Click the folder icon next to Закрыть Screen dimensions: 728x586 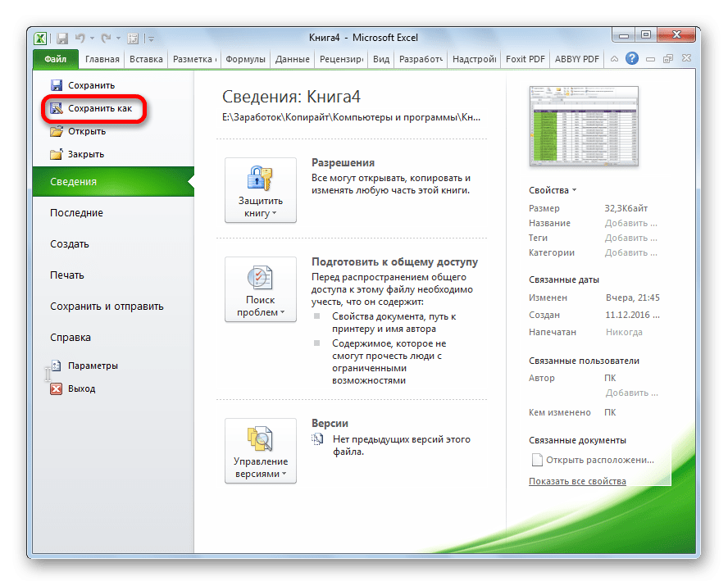click(57, 154)
